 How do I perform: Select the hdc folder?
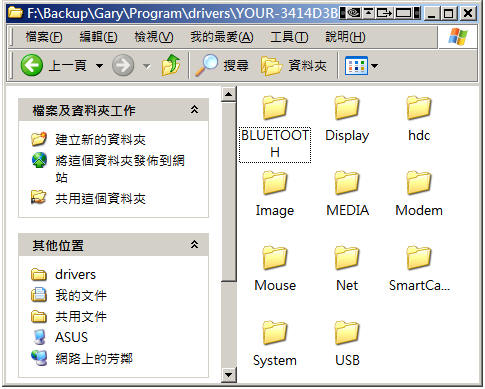pyautogui.click(x=419, y=119)
